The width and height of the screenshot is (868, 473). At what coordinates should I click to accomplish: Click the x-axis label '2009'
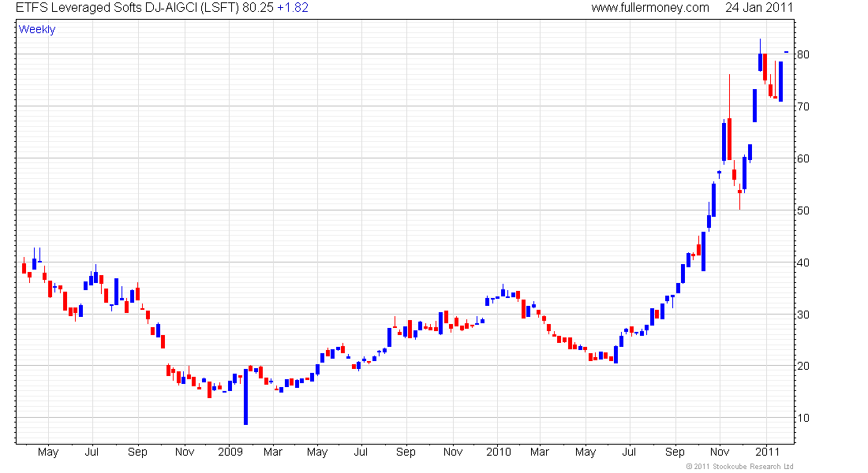click(230, 452)
